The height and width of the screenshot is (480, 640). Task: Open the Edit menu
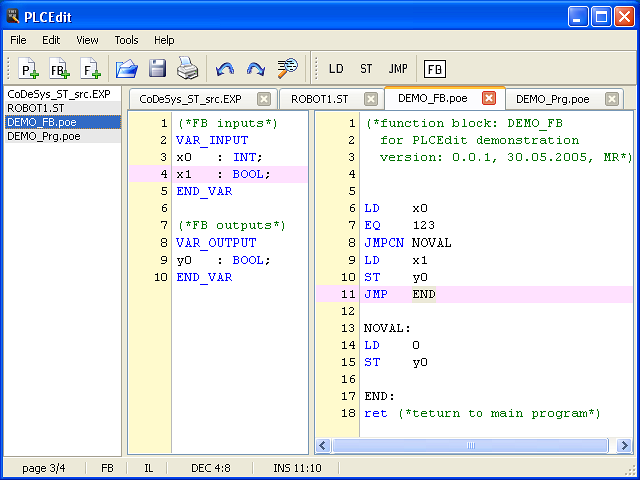click(51, 40)
